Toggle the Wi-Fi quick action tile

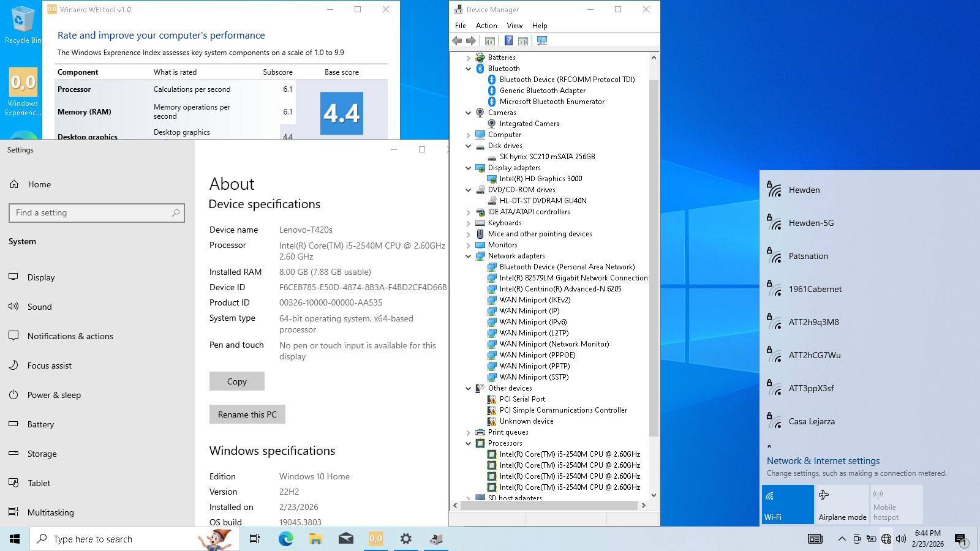[788, 504]
